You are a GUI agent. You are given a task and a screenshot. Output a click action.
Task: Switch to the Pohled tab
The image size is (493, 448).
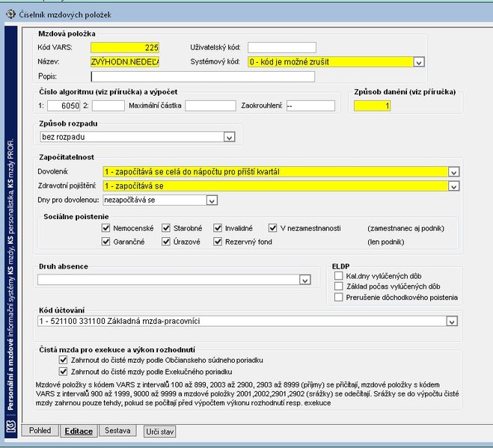point(40,430)
